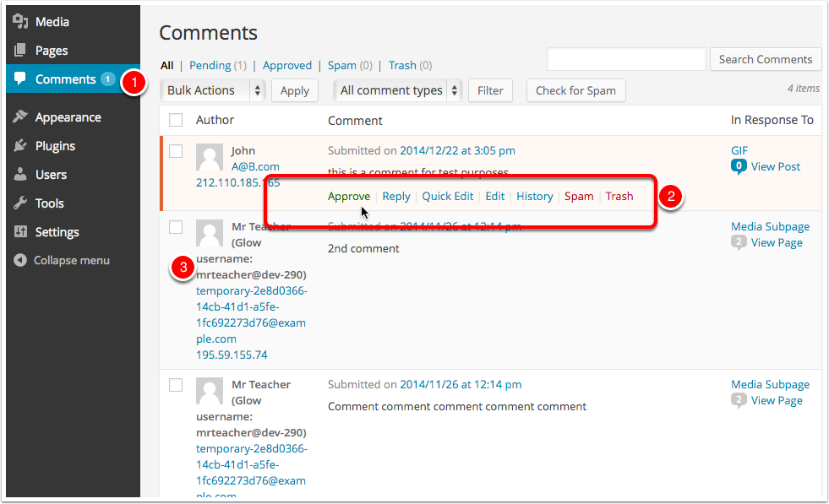Click the Media icon in sidebar
Image resolution: width=829 pixels, height=504 pixels.
pos(21,22)
